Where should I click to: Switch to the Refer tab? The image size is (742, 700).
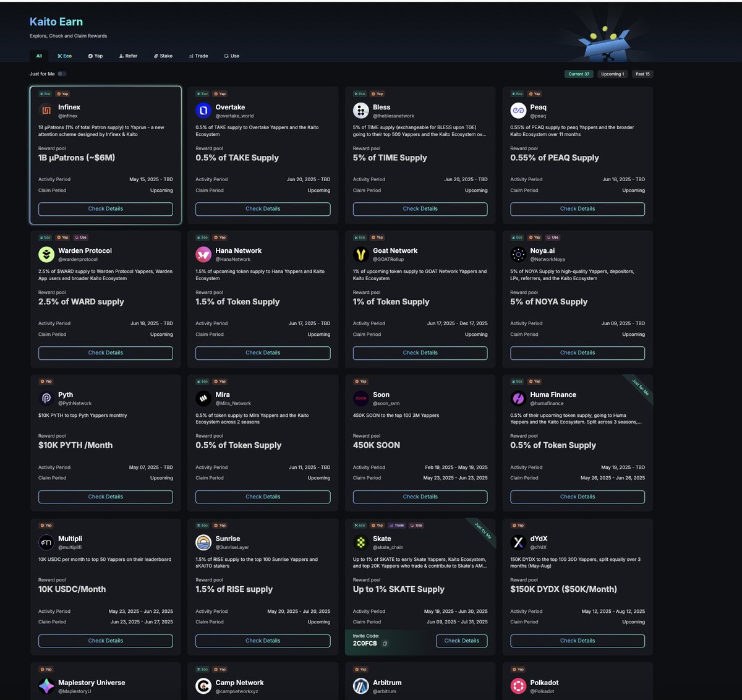128,56
